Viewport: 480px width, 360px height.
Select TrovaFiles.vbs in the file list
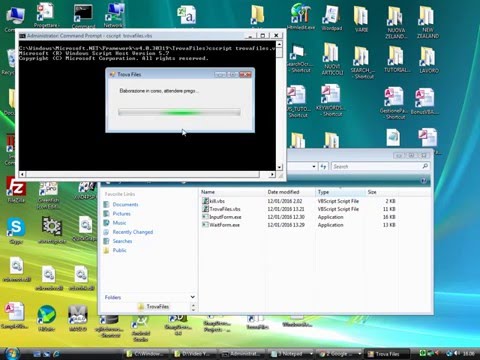(x=221, y=209)
